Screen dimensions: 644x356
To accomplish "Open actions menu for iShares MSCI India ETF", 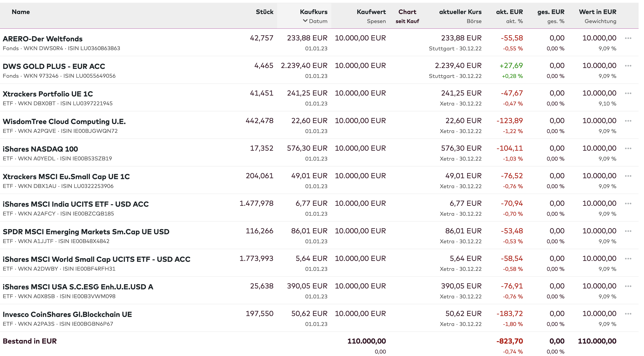I will coord(628,204).
